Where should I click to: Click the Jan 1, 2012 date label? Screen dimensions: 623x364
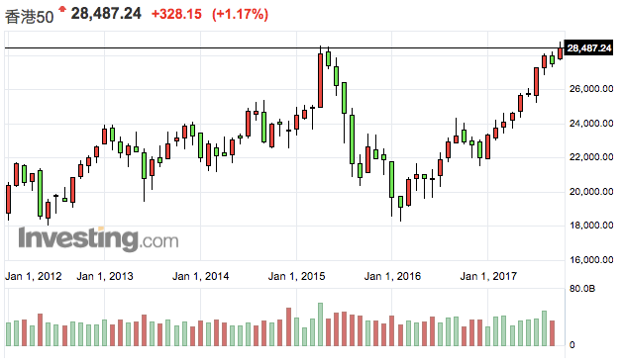[34, 276]
